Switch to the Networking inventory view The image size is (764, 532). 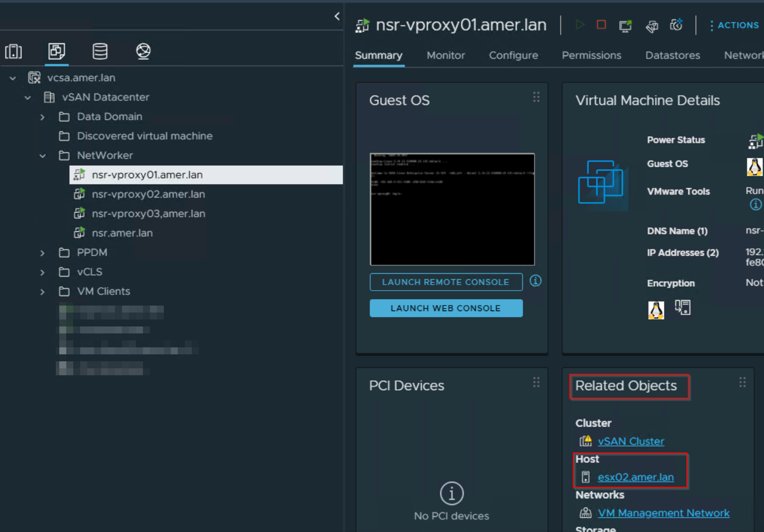point(143,51)
